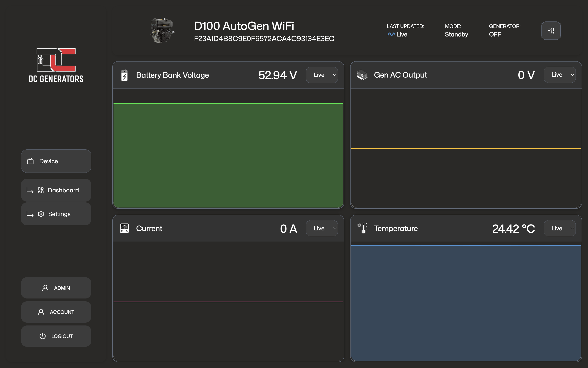Image resolution: width=588 pixels, height=368 pixels.
Task: Click the Standby mode value
Action: [x=456, y=35]
